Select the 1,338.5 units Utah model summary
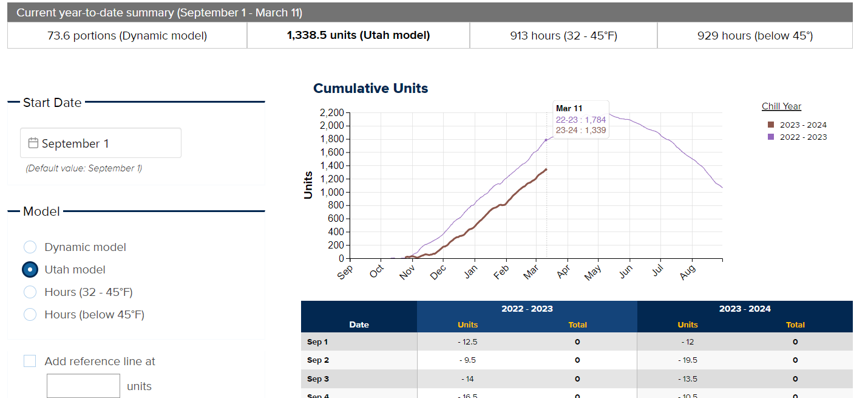Screen dimensions: 868x398 pos(358,36)
